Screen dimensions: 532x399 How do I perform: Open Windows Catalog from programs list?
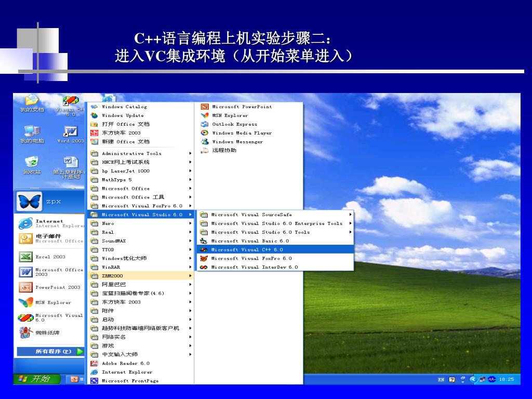click(x=141, y=107)
